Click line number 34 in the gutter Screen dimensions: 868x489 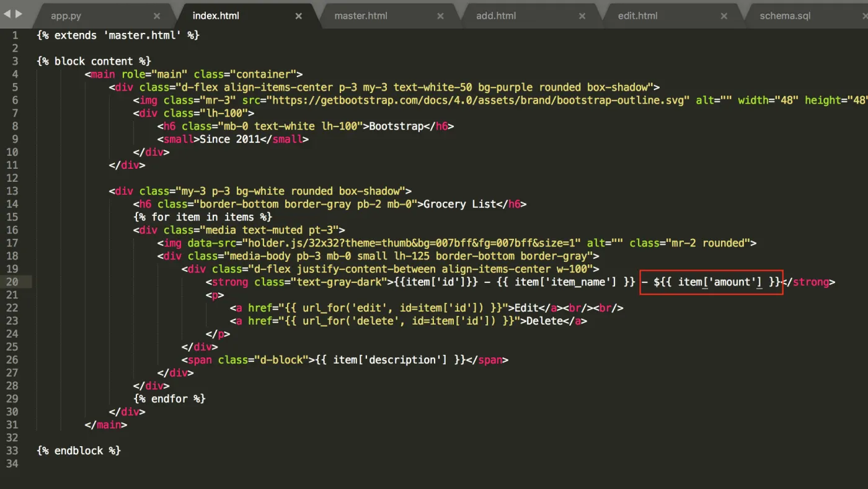[x=12, y=464]
